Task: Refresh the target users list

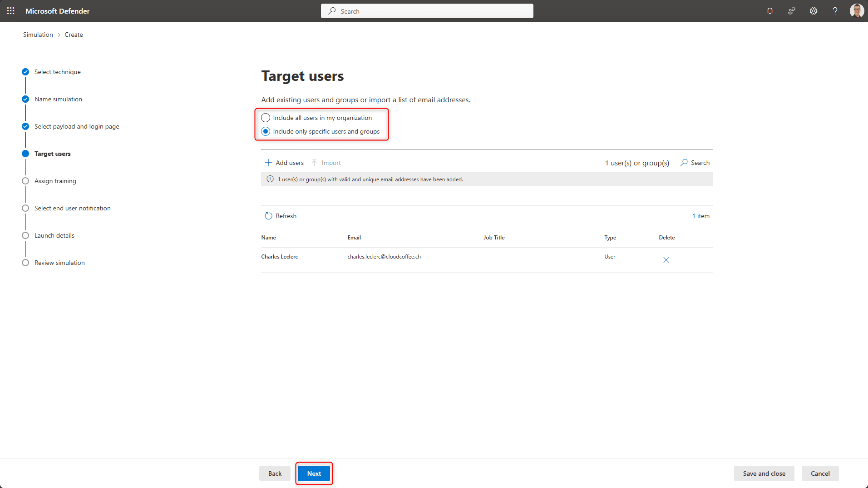Action: click(281, 215)
